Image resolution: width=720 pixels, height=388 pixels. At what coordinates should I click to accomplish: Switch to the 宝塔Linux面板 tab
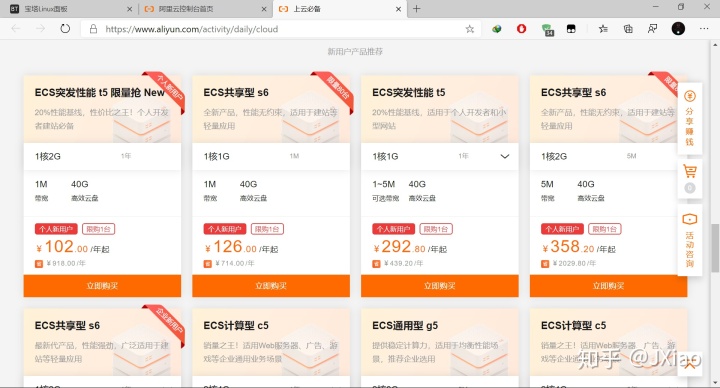click(x=69, y=9)
